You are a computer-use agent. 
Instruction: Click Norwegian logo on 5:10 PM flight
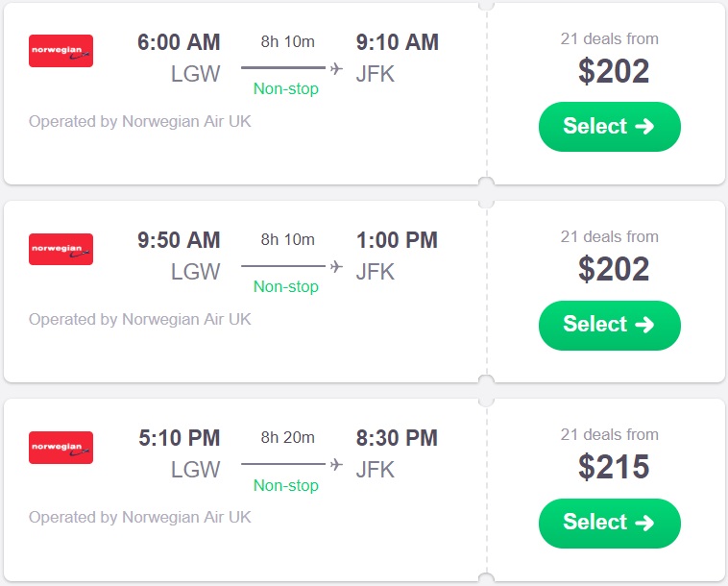(x=61, y=447)
